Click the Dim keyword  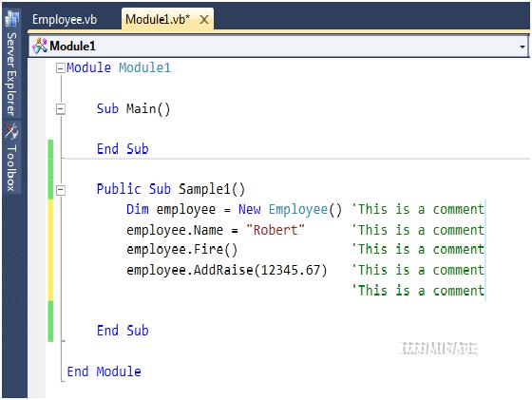(138, 209)
